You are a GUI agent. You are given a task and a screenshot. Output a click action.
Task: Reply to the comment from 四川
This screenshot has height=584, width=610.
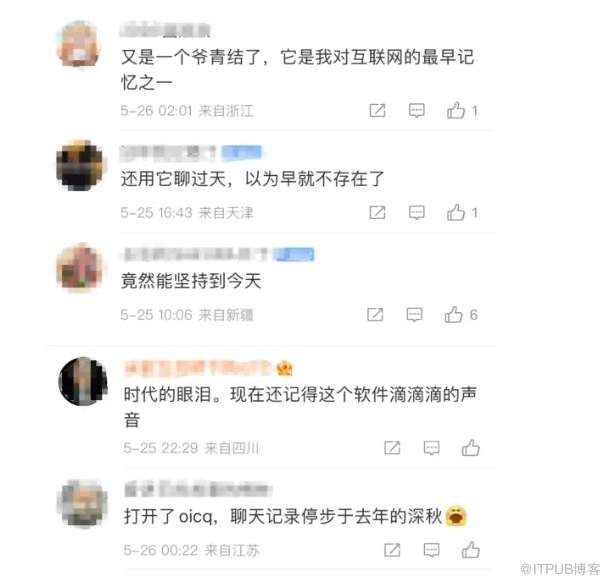[431, 448]
